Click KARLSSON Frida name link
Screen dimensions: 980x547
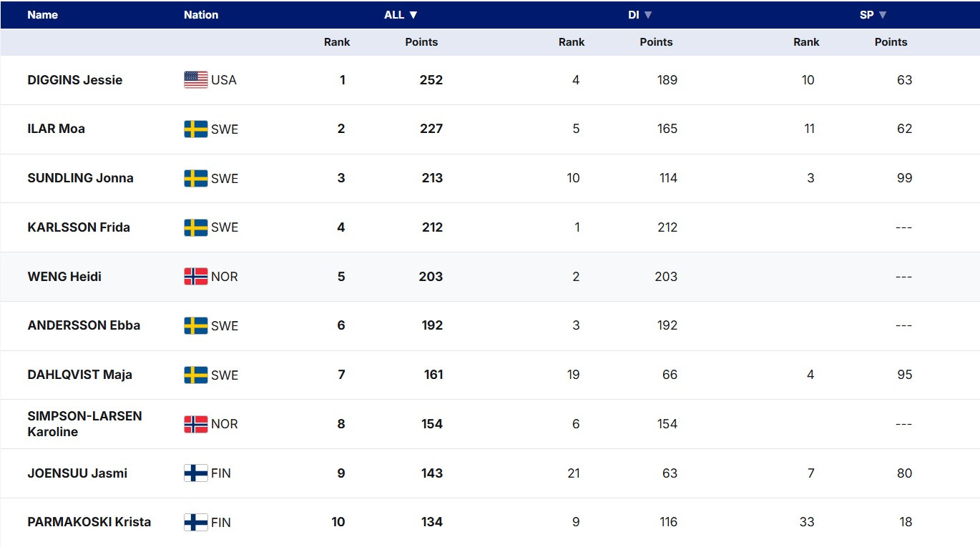tap(79, 227)
